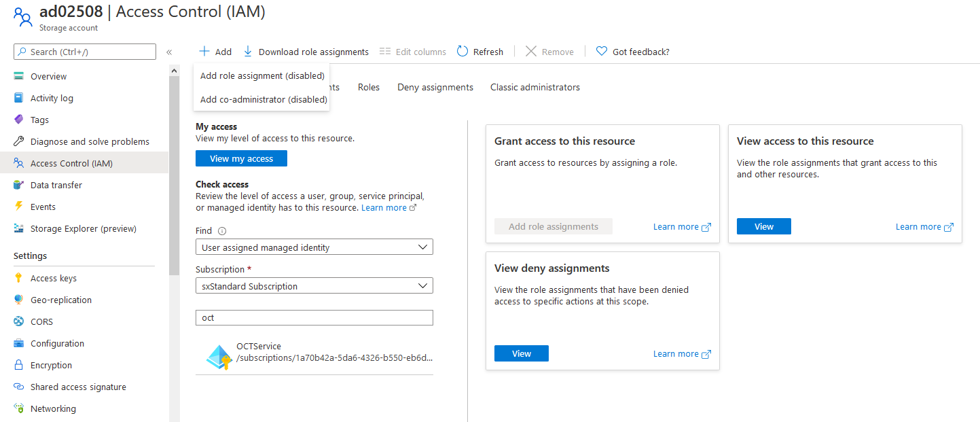Select Add role assignment menu entry
Viewport: 980px width, 422px height.
261,75
